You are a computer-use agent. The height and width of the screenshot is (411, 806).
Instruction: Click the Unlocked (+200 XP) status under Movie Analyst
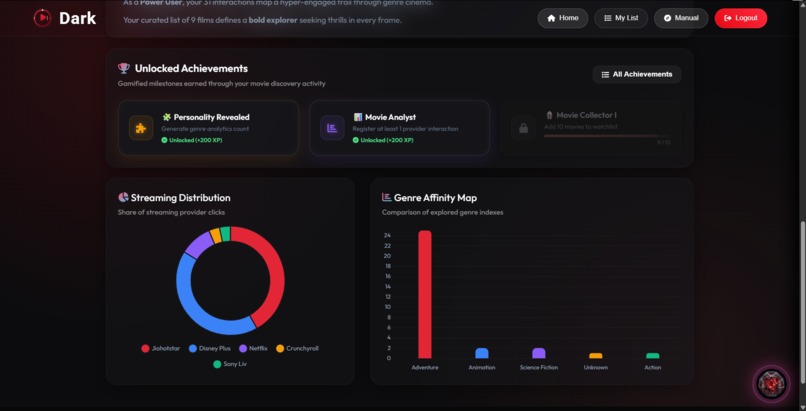(x=383, y=140)
